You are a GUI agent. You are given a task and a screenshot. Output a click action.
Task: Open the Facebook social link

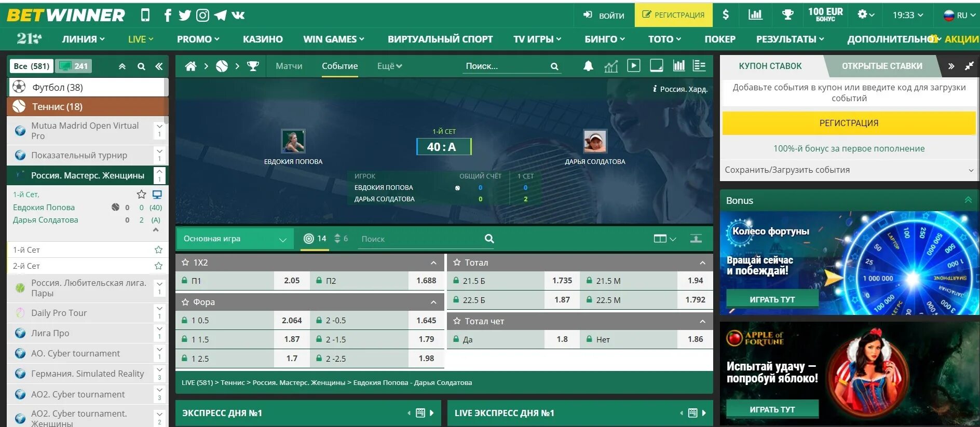(167, 15)
